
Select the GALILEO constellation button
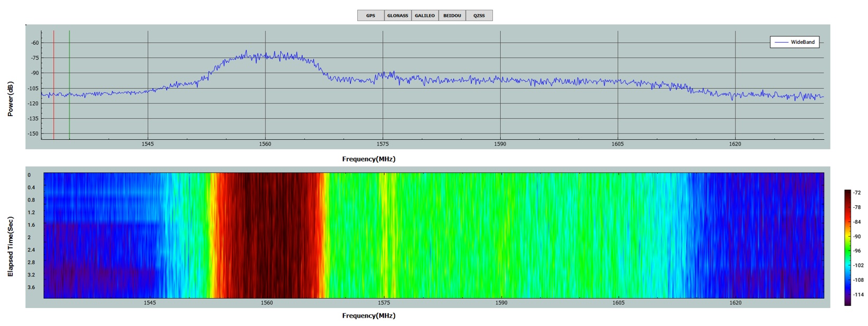tap(425, 16)
